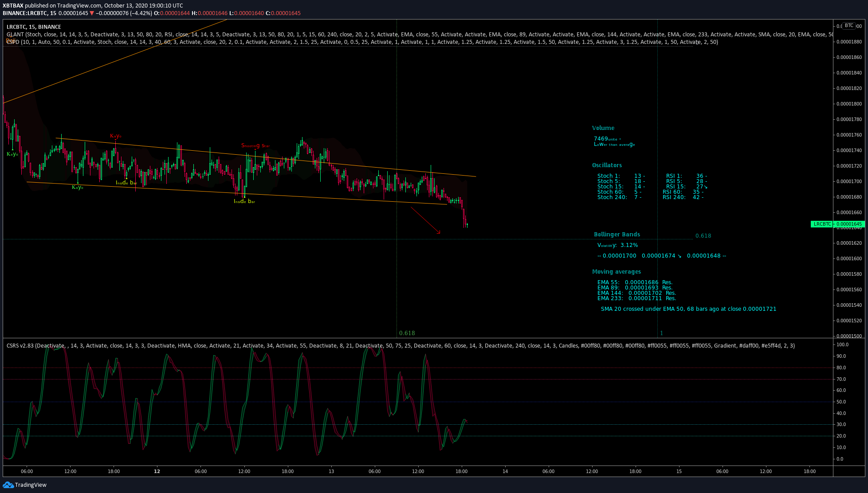Click the yellow Inside bar label near 12:00
Viewport: 868px width, 493px height.
click(244, 201)
